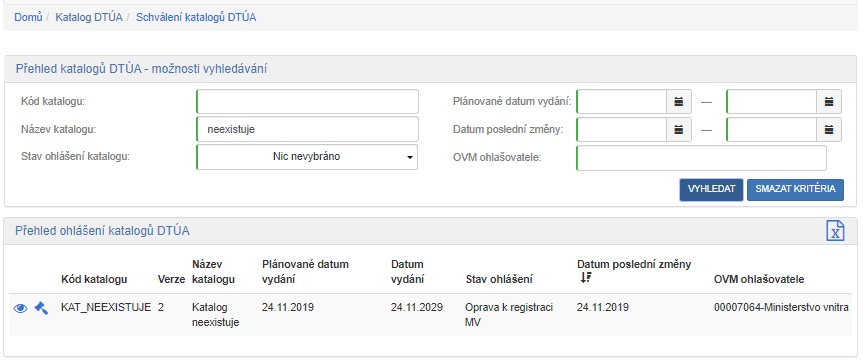Screen dimensions: 863x361
Task: Open calendar for Plánované datum vydání end
Action: coord(829,102)
